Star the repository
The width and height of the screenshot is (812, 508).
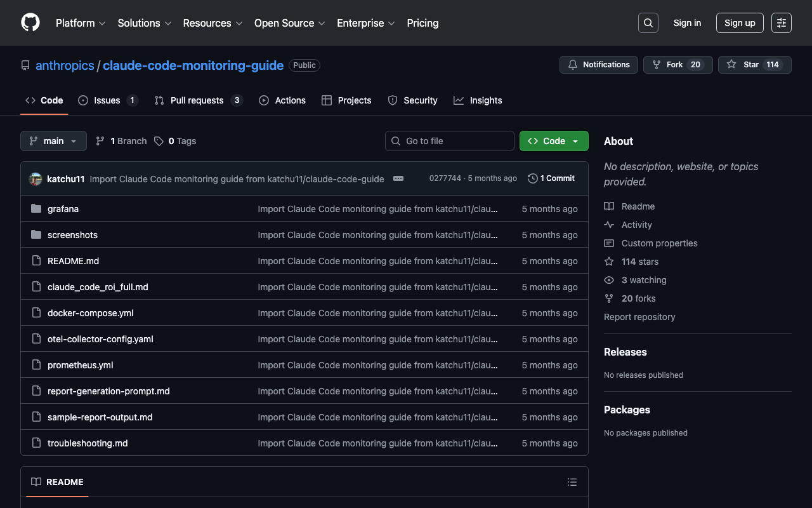[754, 65]
